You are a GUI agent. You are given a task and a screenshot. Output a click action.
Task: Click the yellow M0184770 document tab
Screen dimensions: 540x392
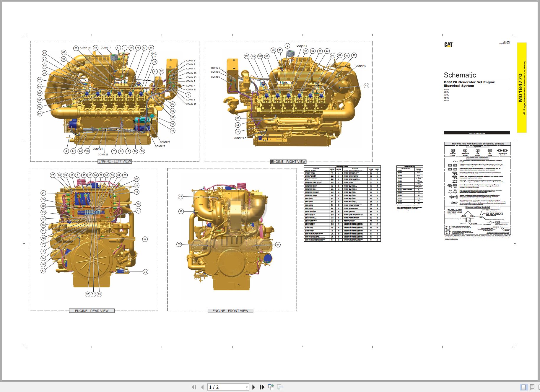pyautogui.click(x=522, y=88)
